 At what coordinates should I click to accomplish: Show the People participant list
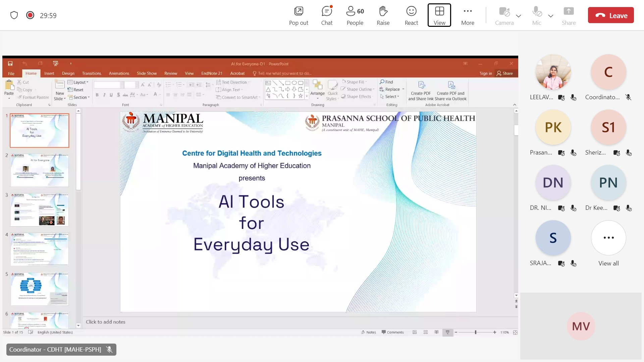[x=355, y=15]
